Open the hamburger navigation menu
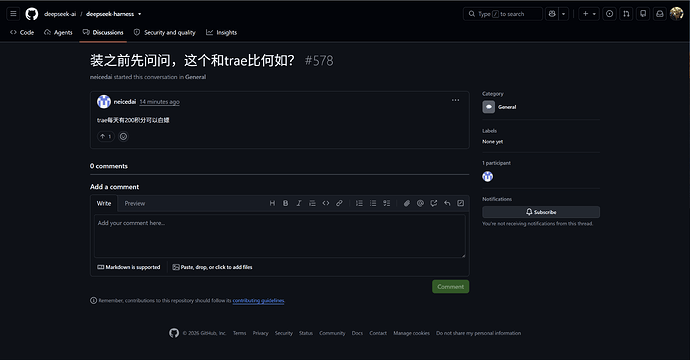690x360 pixels. pyautogui.click(x=13, y=14)
